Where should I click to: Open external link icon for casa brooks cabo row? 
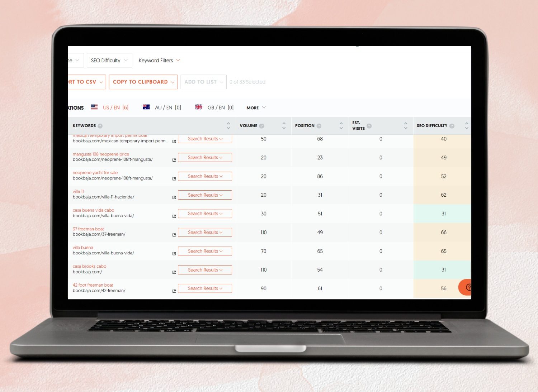pyautogui.click(x=174, y=272)
